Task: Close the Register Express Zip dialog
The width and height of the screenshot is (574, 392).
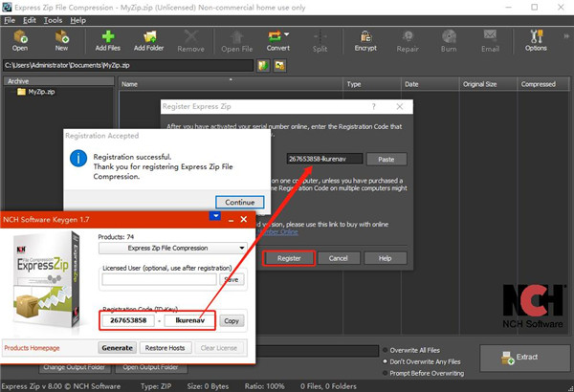Action: coord(400,106)
